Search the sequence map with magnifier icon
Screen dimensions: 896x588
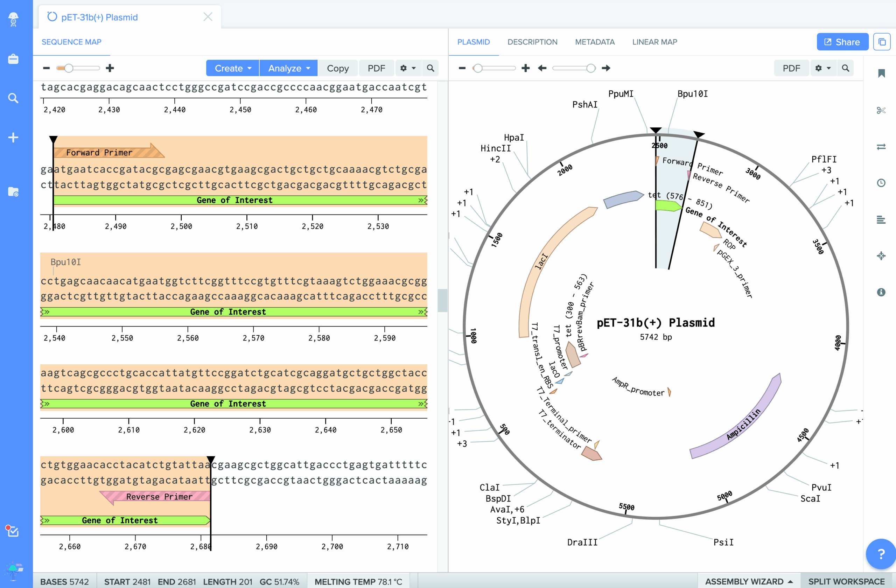pyautogui.click(x=430, y=68)
